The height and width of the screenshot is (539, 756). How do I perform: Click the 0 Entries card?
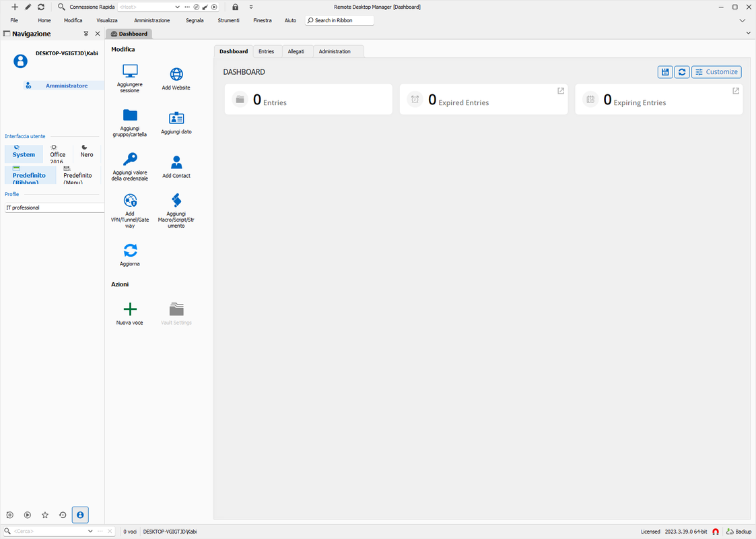(x=308, y=100)
